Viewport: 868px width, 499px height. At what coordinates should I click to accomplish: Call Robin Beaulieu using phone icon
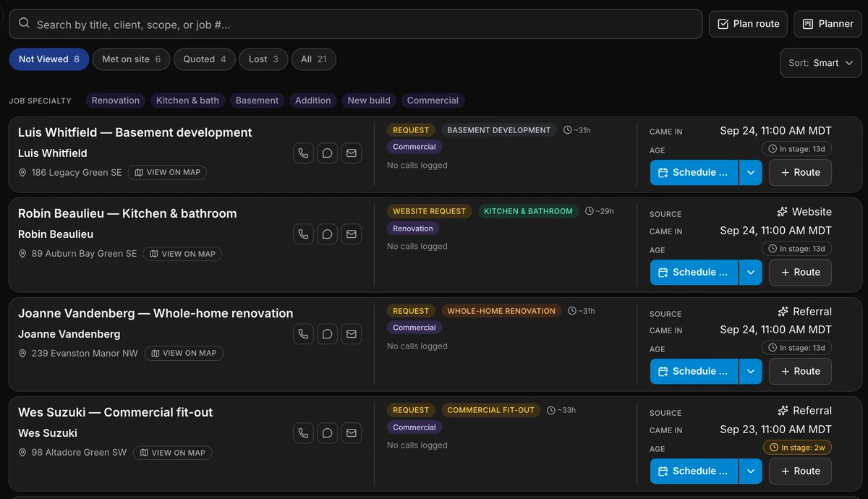coord(303,234)
